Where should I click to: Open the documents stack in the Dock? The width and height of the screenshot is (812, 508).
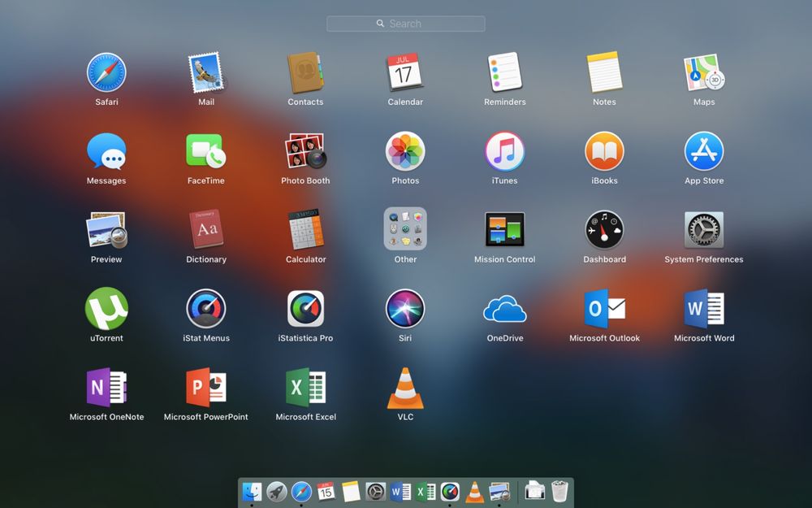pyautogui.click(x=534, y=491)
